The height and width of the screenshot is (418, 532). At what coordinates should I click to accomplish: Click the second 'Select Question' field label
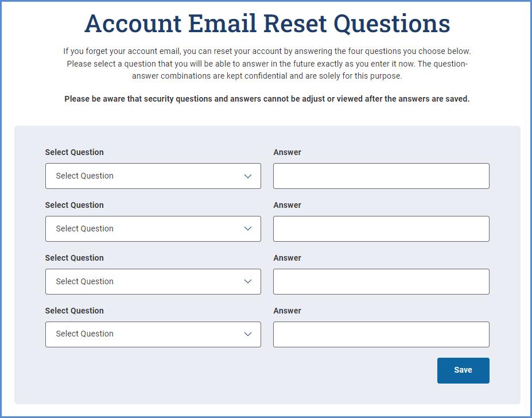[75, 205]
